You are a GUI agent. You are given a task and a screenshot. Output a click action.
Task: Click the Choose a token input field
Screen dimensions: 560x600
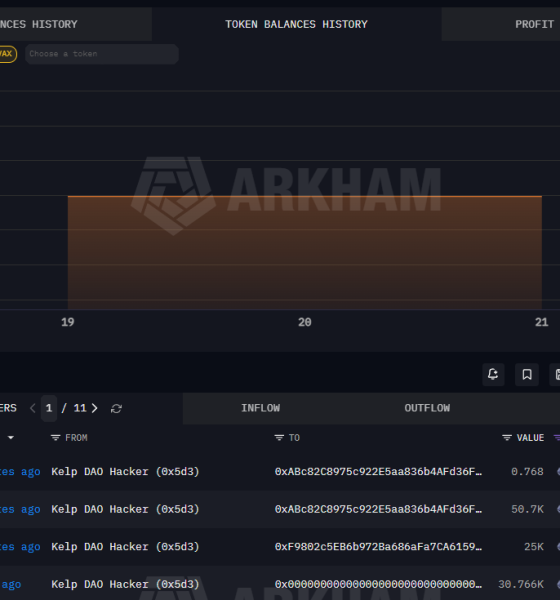[x=102, y=54]
